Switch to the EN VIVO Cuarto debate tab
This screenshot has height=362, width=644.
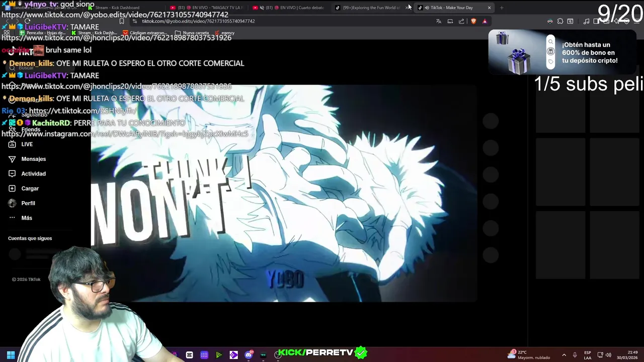(288, 8)
